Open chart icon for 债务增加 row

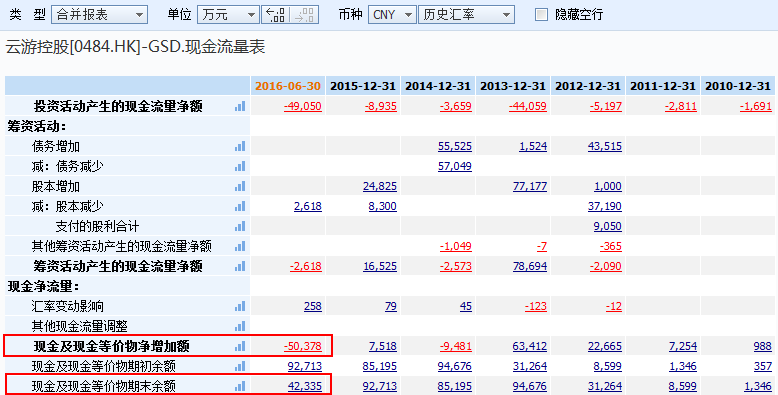240,146
